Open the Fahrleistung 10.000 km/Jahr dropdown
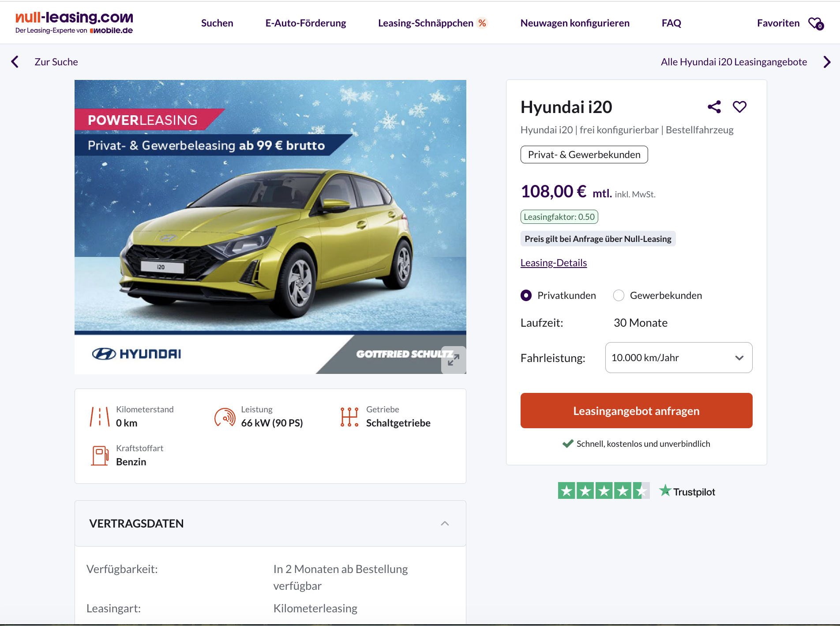This screenshot has height=626, width=840. (x=679, y=358)
